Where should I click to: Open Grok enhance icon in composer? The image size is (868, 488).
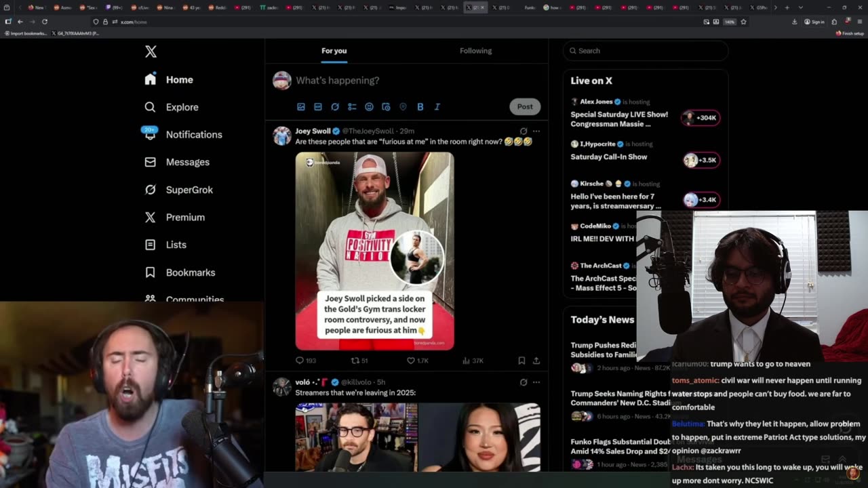pos(335,106)
